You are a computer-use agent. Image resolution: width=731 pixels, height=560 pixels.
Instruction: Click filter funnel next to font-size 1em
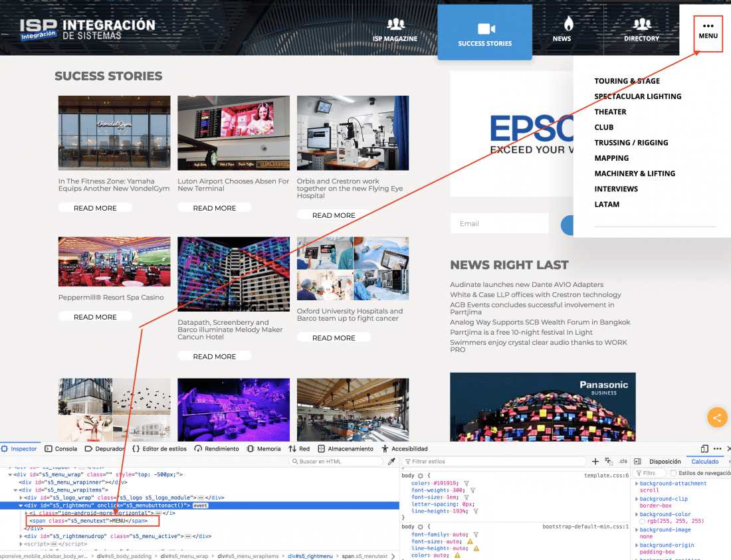pyautogui.click(x=467, y=498)
